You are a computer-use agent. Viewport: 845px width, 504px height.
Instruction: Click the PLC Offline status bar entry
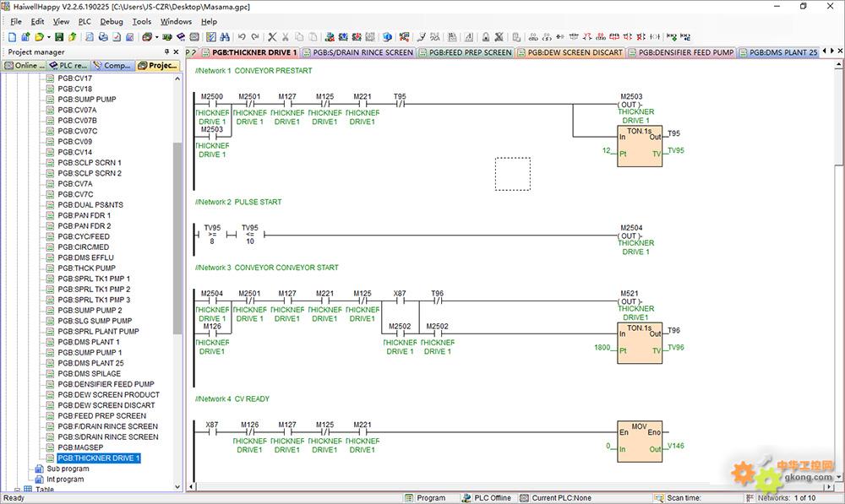click(487, 498)
